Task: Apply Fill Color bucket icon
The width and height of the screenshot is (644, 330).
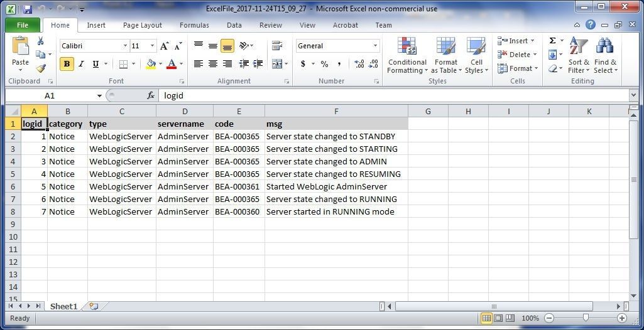Action: (151, 64)
